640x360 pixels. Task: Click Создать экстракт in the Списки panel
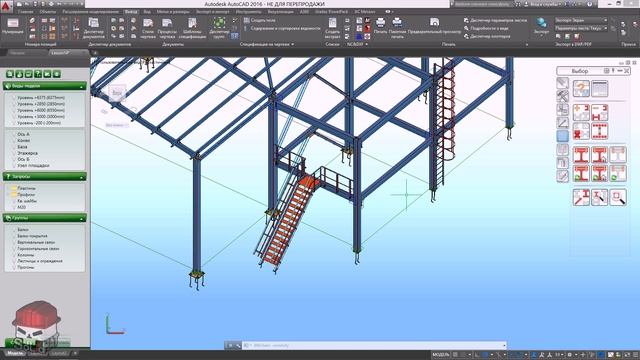point(332,28)
